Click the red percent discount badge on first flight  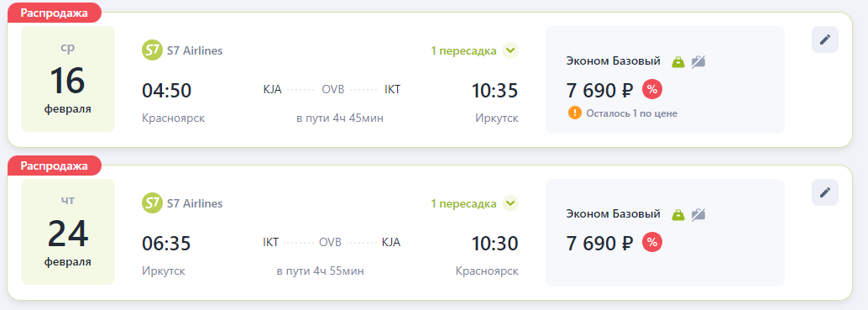pyautogui.click(x=652, y=89)
